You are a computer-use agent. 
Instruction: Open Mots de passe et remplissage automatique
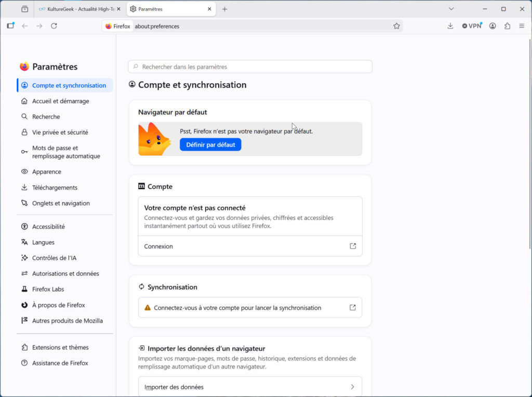tap(65, 152)
